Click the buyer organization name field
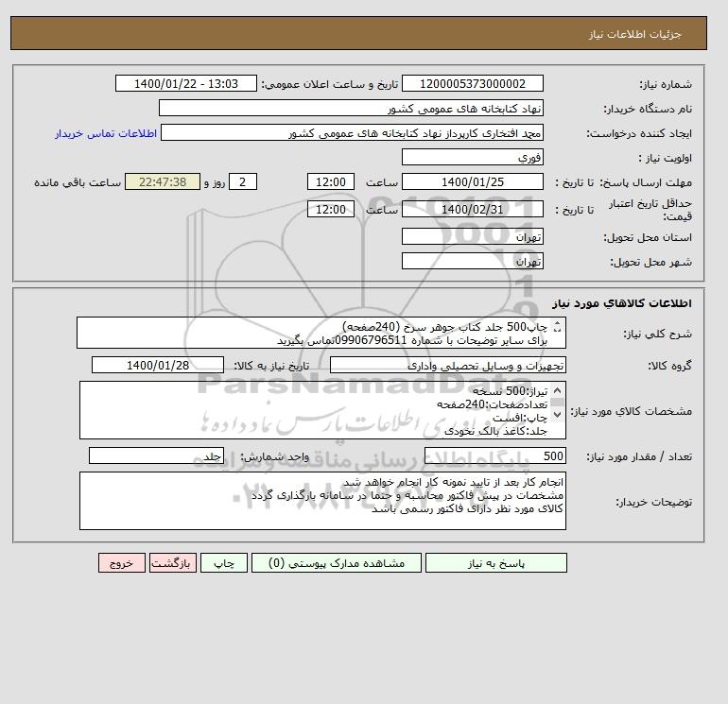 [x=351, y=108]
